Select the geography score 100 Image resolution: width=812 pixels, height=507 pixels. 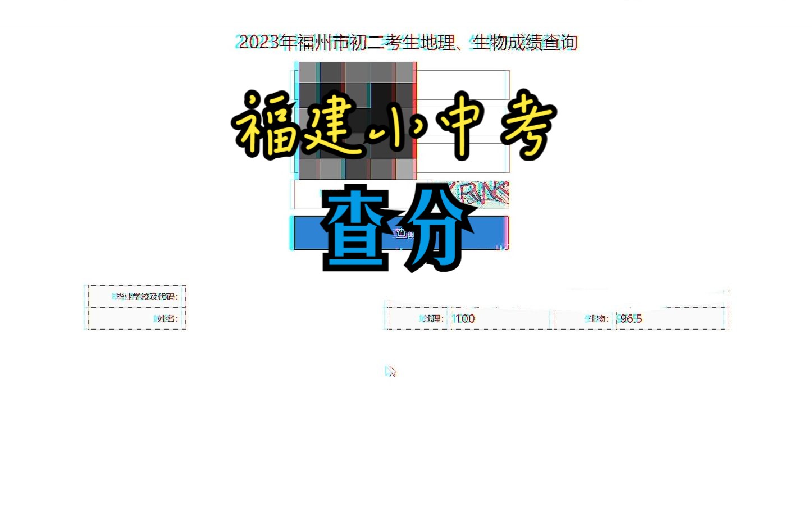point(464,318)
